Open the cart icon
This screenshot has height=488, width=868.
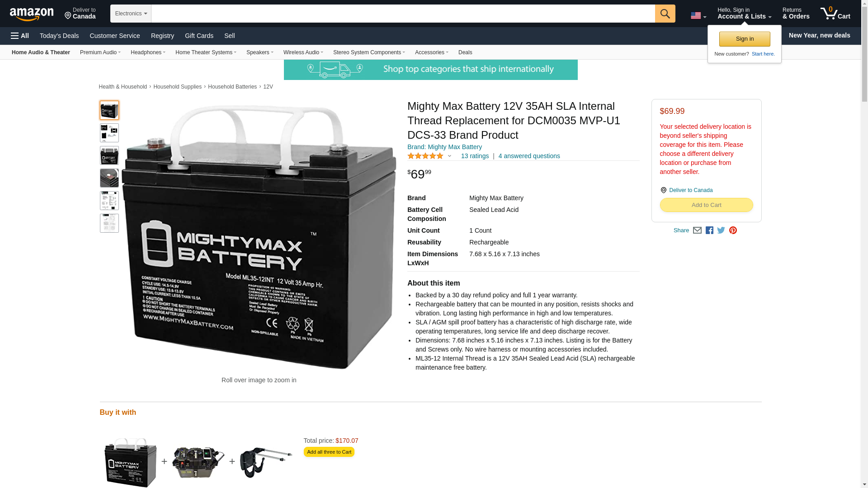[x=835, y=14]
